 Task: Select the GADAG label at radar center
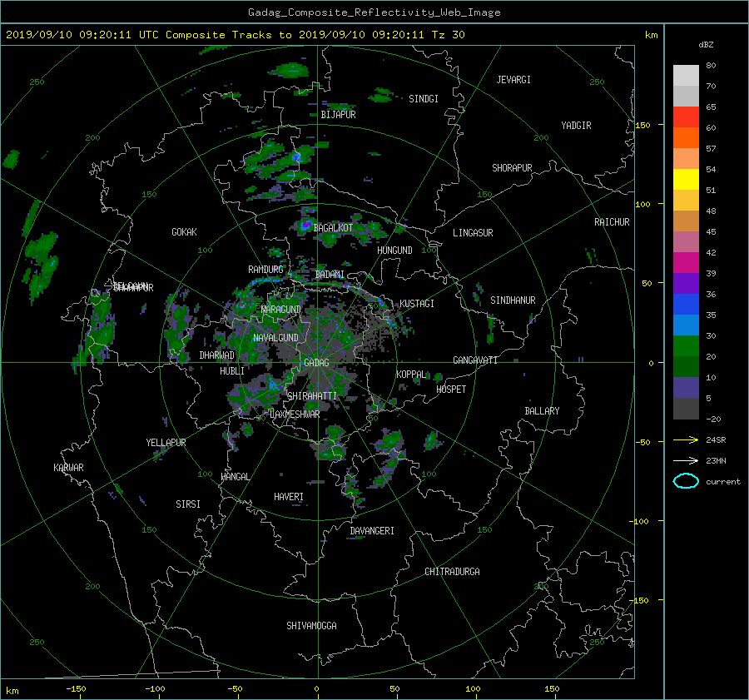pyautogui.click(x=316, y=363)
